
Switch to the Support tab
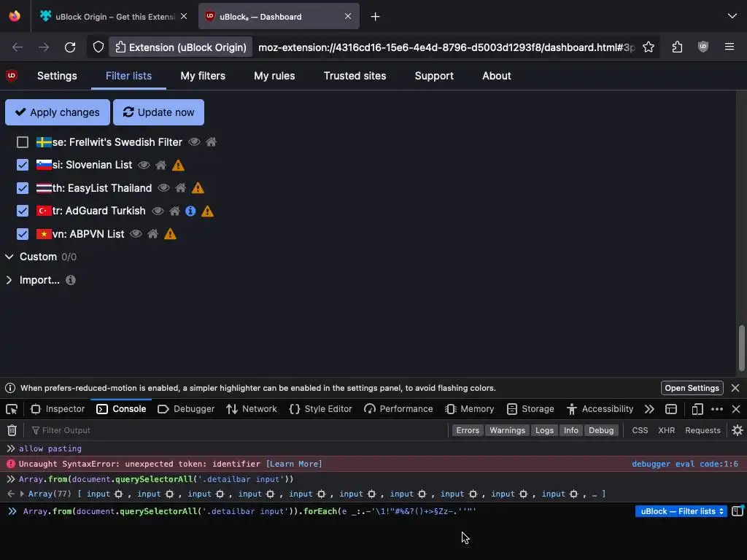434,76
